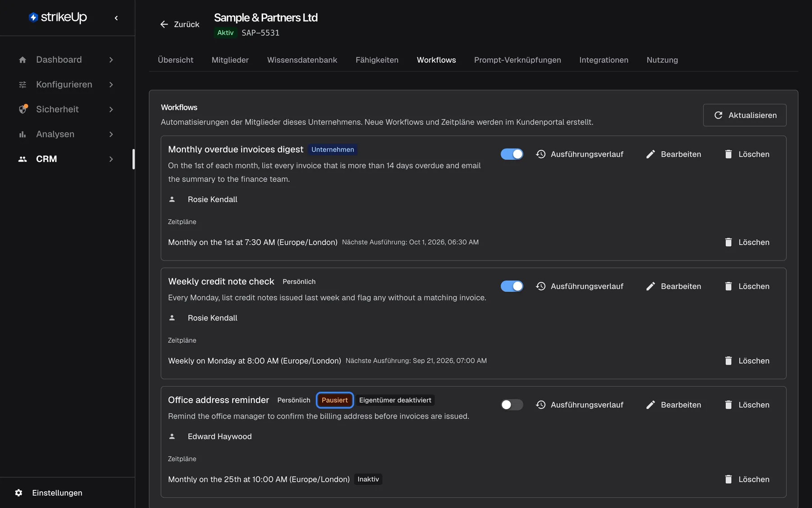Click the Aktiv status badge

click(225, 33)
